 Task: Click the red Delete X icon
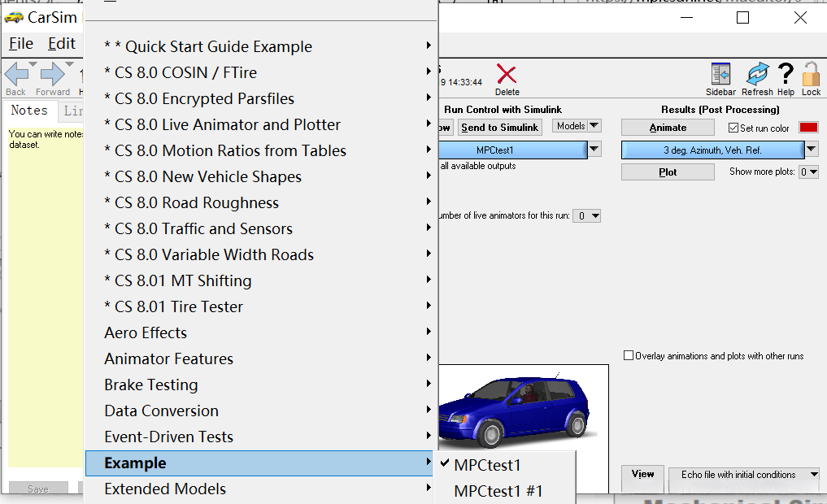(x=507, y=76)
